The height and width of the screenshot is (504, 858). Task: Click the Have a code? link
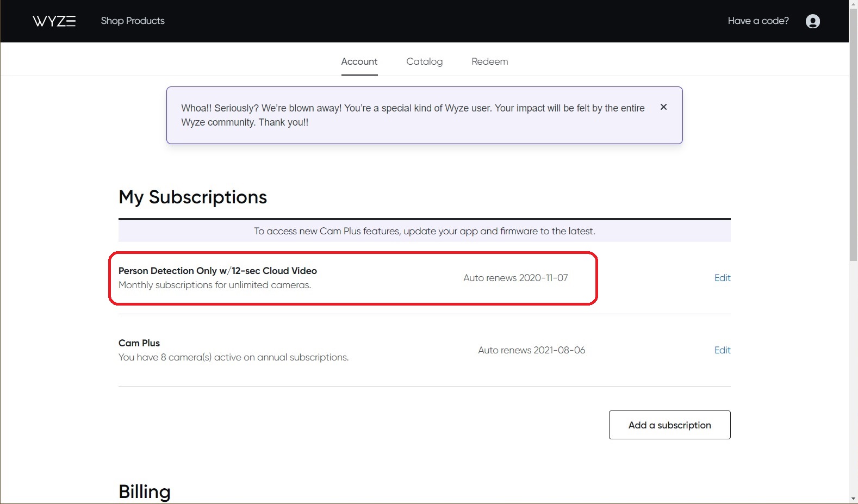tap(758, 21)
